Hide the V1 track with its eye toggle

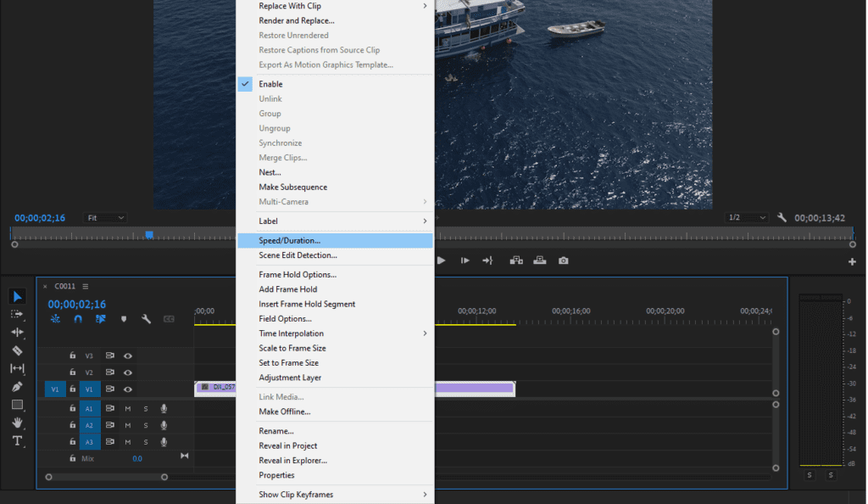click(x=127, y=389)
